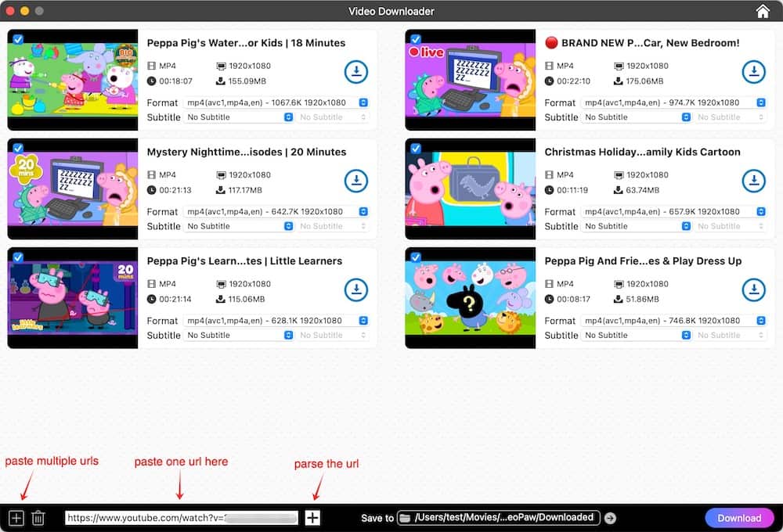Image resolution: width=783 pixels, height=532 pixels.
Task: Click the Save to path field
Action: click(498, 518)
